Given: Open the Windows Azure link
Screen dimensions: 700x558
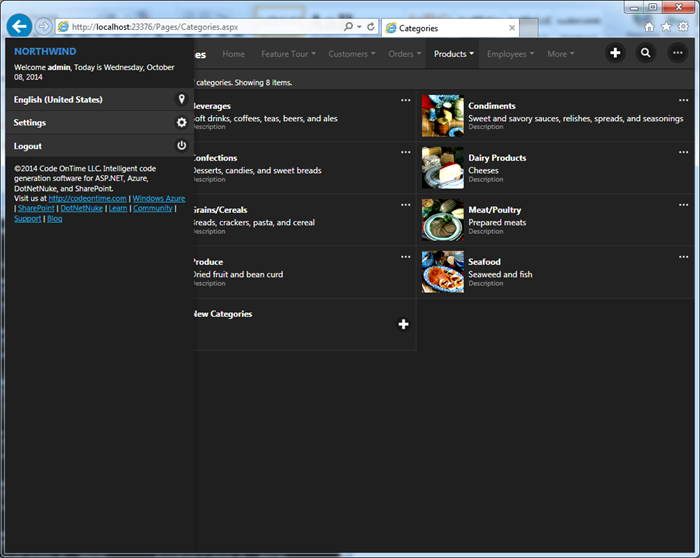Looking at the screenshot, I should 158,198.
